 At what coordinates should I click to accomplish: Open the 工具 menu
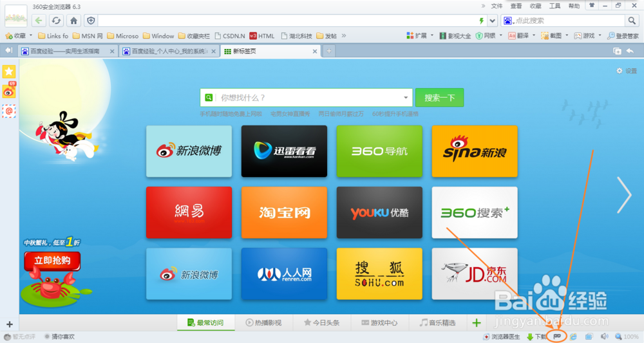coord(554,6)
